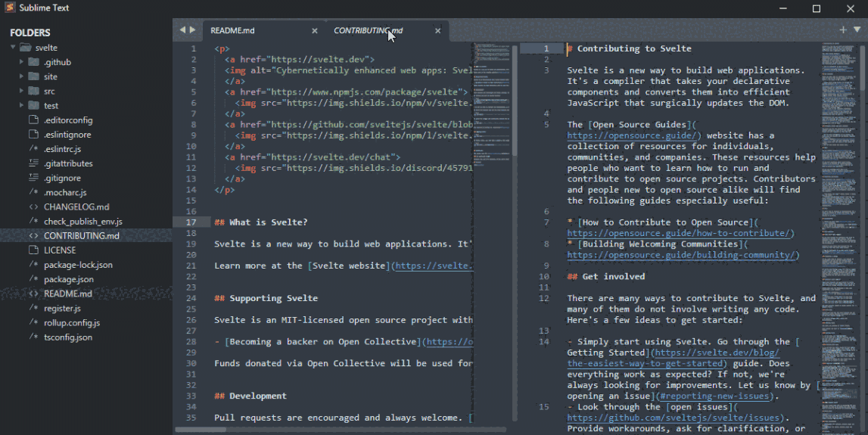
Task: Click the Sublime Text app logo icon
Action: 10,8
